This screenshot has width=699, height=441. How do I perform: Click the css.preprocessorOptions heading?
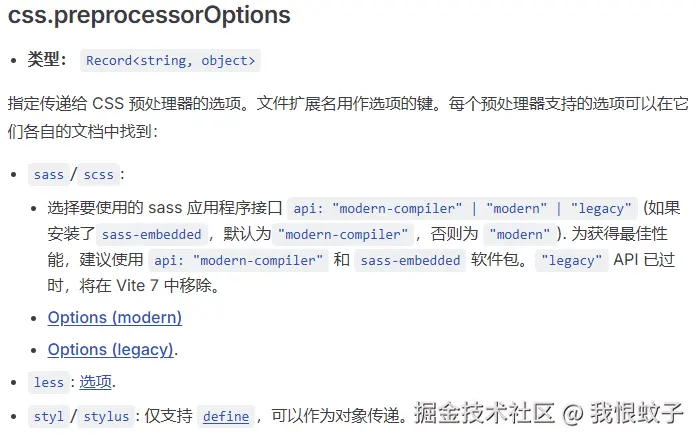click(149, 15)
